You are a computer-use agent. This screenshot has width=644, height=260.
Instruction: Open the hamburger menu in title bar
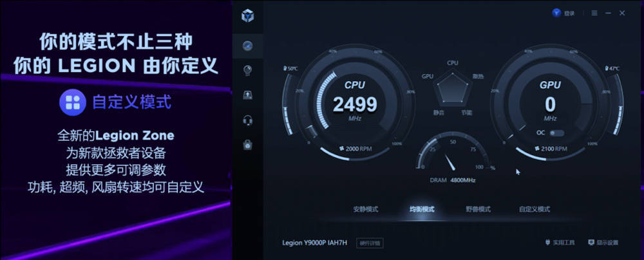[594, 13]
